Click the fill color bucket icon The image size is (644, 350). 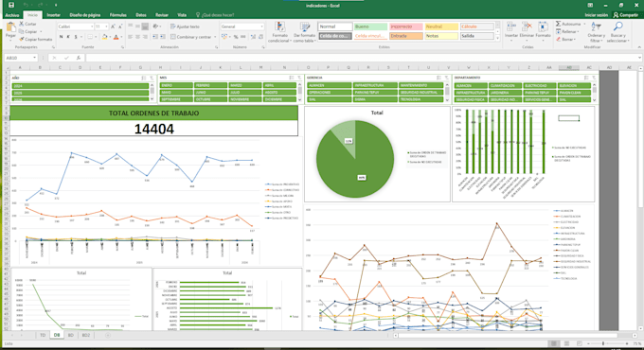coord(104,37)
